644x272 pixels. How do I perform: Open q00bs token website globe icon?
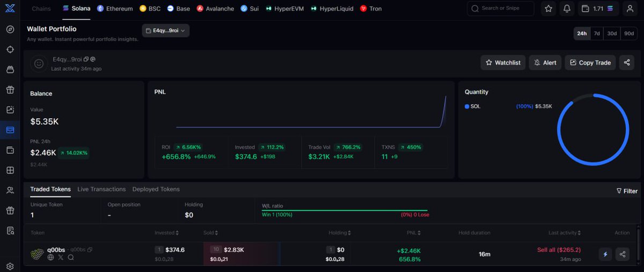[x=51, y=257]
